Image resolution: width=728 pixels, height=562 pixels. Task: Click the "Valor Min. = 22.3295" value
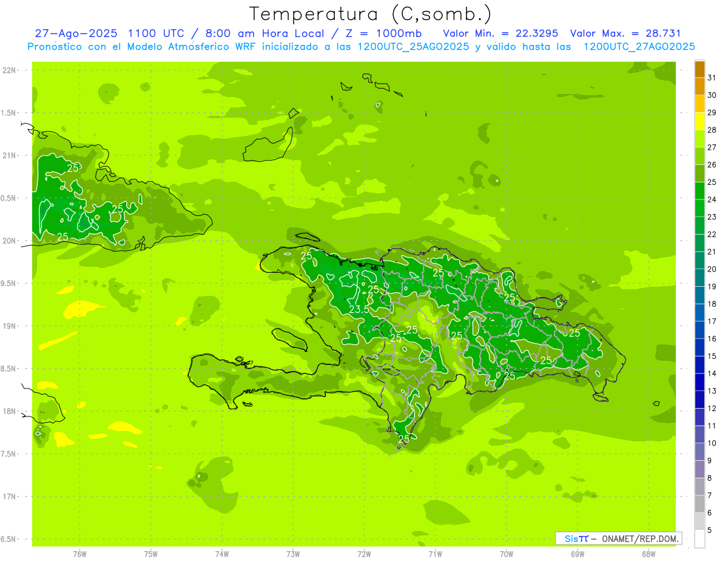pyautogui.click(x=500, y=33)
